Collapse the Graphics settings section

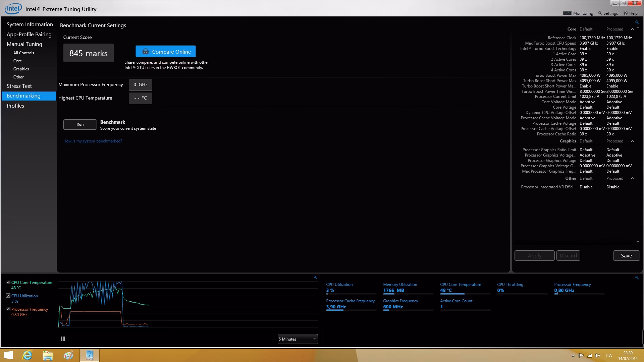[x=632, y=141]
